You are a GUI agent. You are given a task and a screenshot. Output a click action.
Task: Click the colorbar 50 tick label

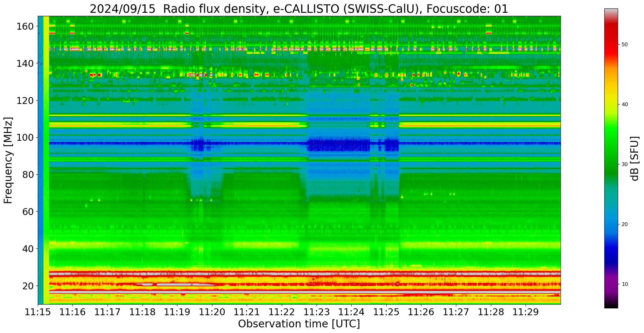click(x=625, y=45)
